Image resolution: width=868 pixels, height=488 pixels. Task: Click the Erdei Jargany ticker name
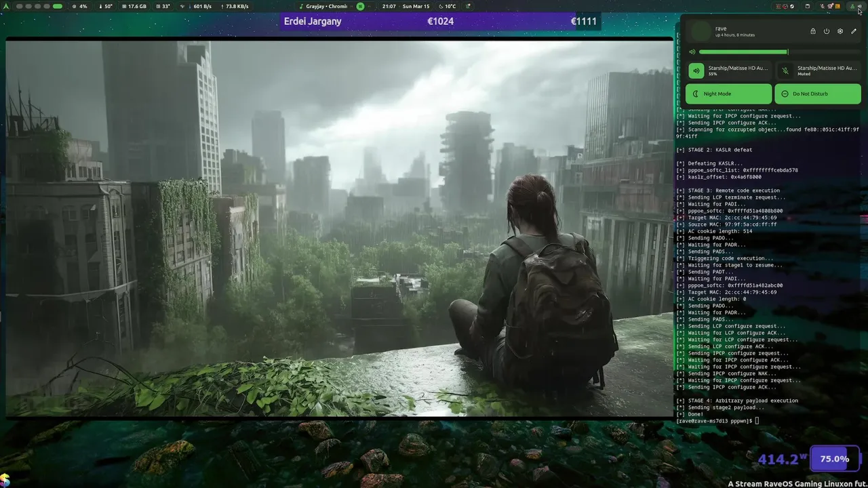(x=313, y=21)
